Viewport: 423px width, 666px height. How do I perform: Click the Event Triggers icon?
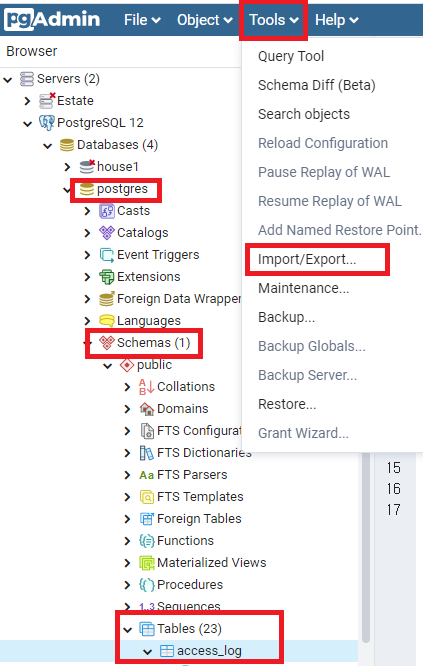[x=107, y=255]
